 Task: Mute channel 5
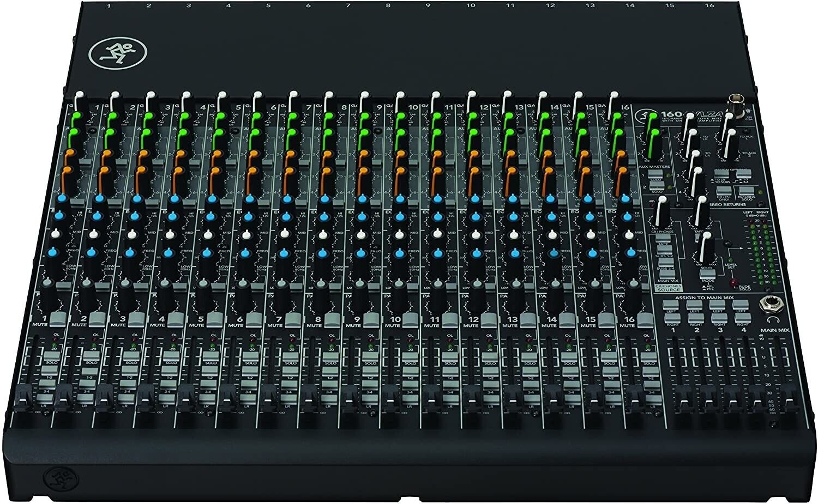[x=215, y=320]
